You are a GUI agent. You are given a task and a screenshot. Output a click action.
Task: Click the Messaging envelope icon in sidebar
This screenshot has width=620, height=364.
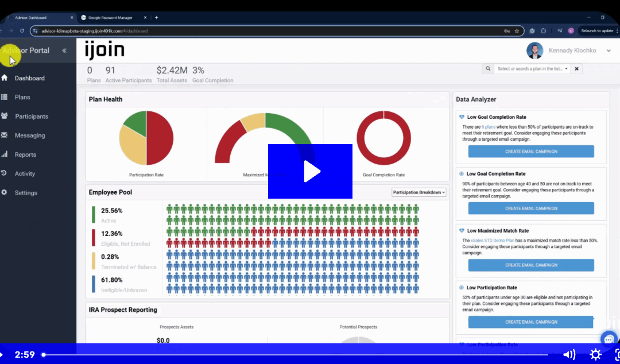pos(5,135)
